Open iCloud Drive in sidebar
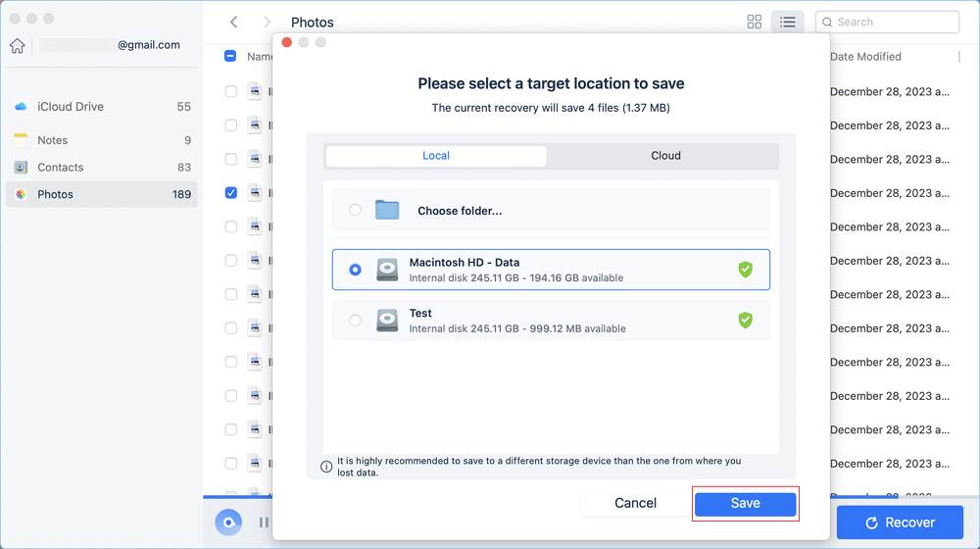Screen dimensions: 980x549 [71, 107]
